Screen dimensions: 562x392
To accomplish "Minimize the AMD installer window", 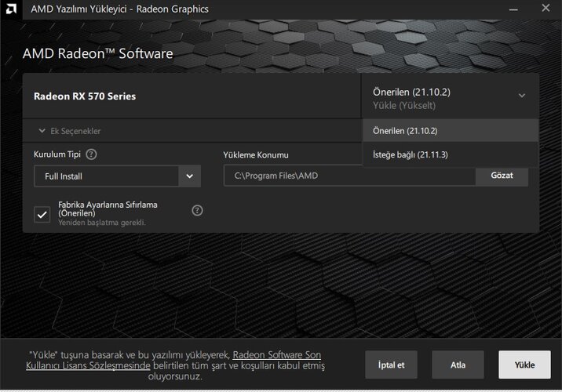I will 513,9.
